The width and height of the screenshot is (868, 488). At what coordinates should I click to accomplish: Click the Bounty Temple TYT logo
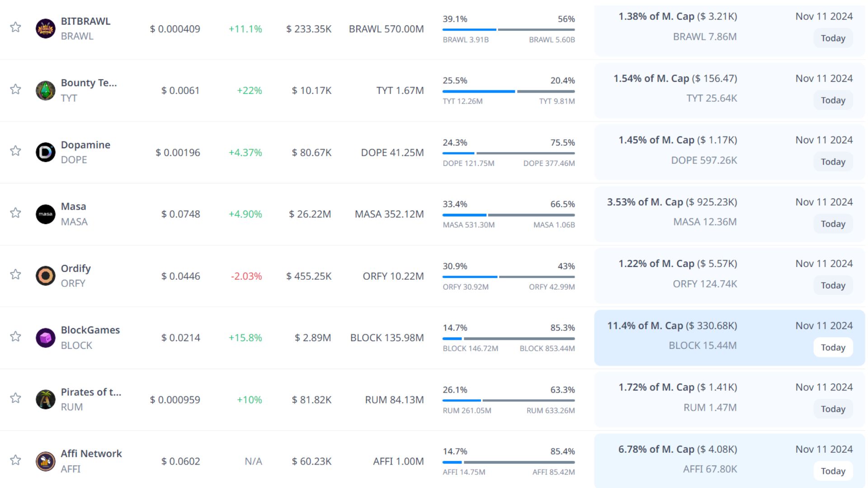[45, 90]
